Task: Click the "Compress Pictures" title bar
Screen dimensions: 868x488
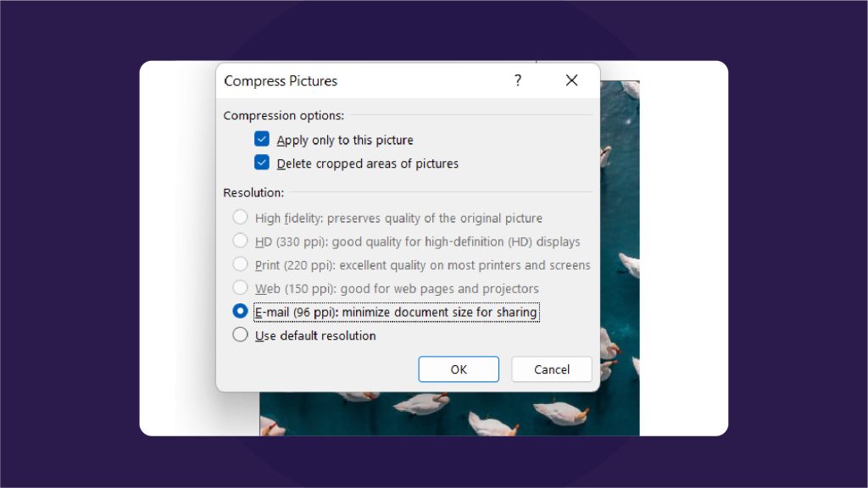Action: 281,80
